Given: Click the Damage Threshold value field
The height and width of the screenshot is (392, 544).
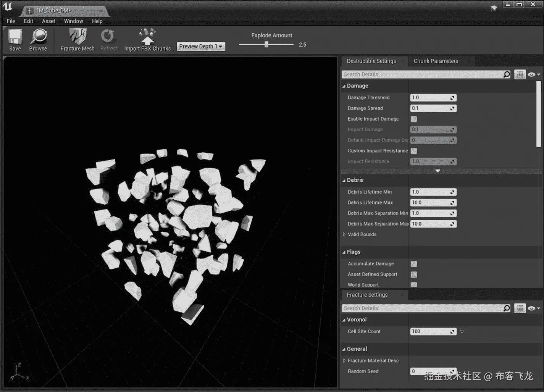Looking at the screenshot, I should (433, 98).
